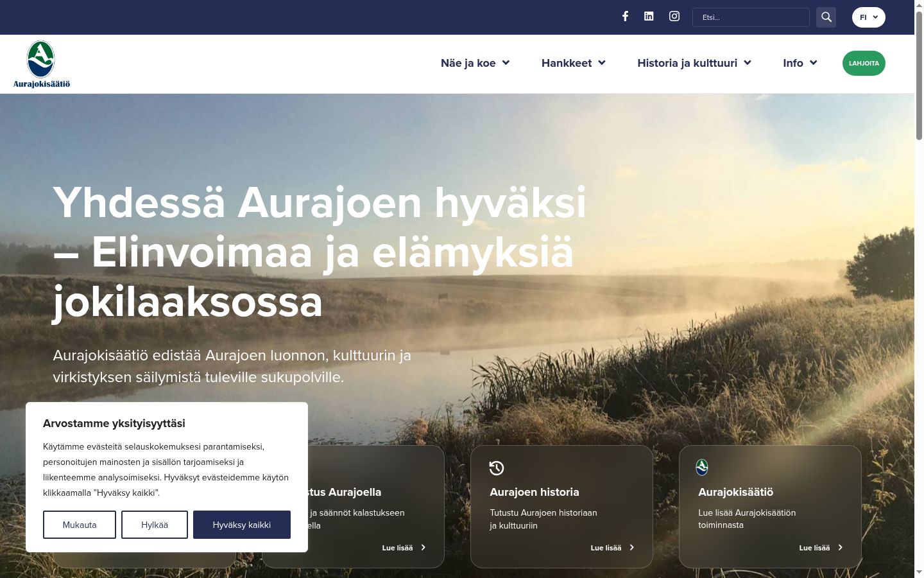Open the Näe ja koe menu item
This screenshot has width=924, height=578.
(x=468, y=63)
